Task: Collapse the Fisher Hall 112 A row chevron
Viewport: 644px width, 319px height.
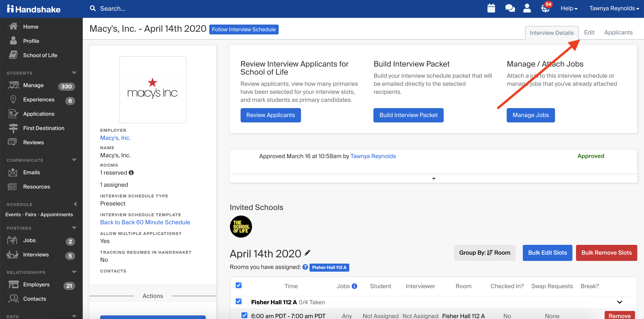Action: [619, 302]
